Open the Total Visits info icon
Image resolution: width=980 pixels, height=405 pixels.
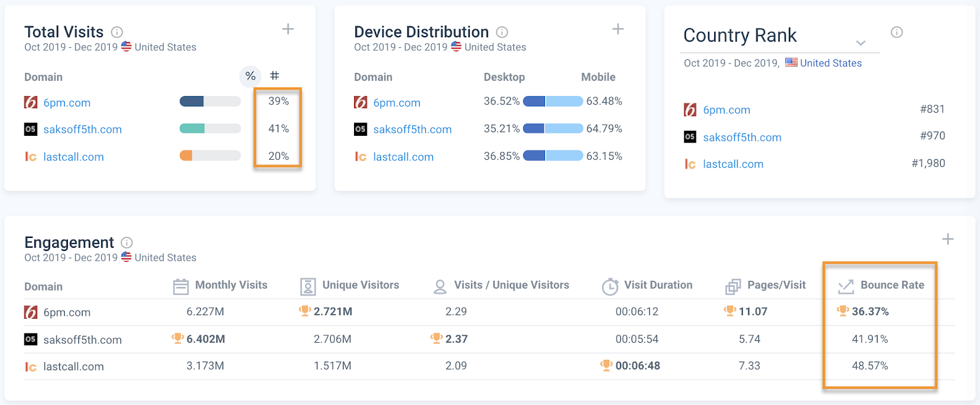tap(117, 32)
